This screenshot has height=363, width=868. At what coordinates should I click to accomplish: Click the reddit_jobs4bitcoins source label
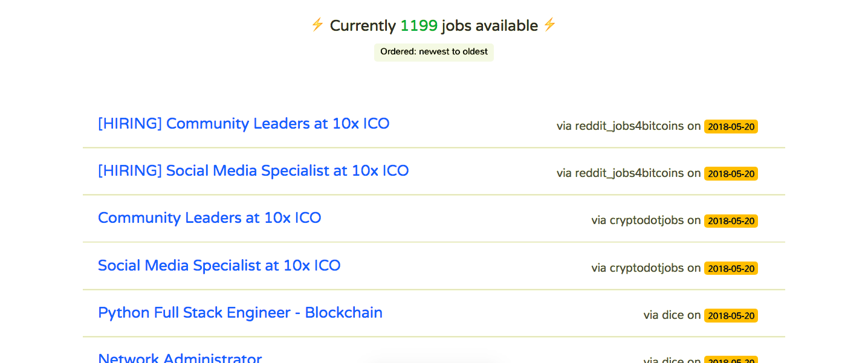632,126
